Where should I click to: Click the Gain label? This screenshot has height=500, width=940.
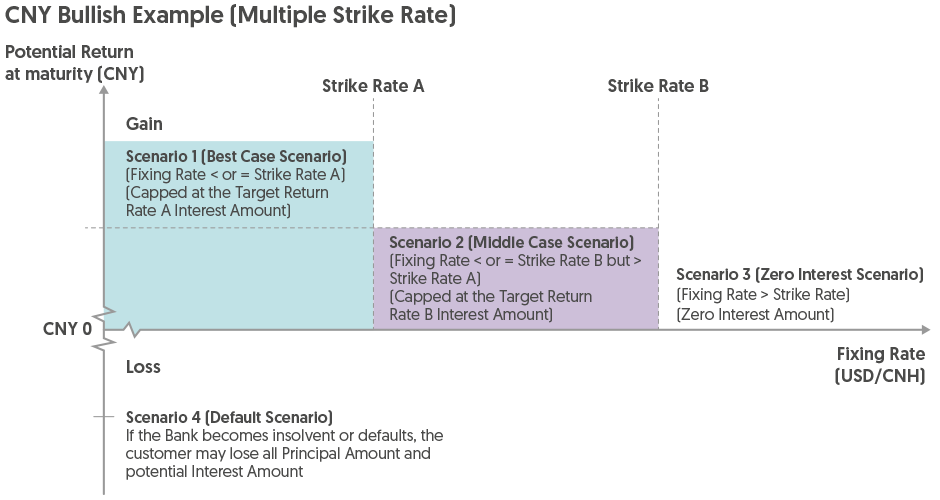(x=144, y=124)
